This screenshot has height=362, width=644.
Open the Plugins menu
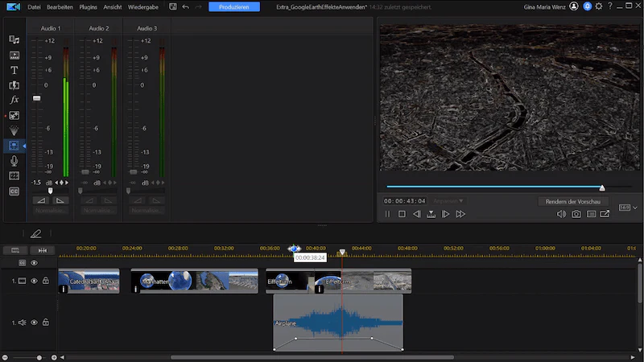[88, 7]
